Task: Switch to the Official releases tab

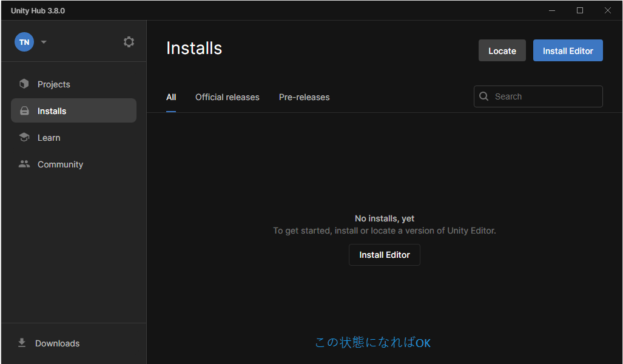Action: coord(227,97)
